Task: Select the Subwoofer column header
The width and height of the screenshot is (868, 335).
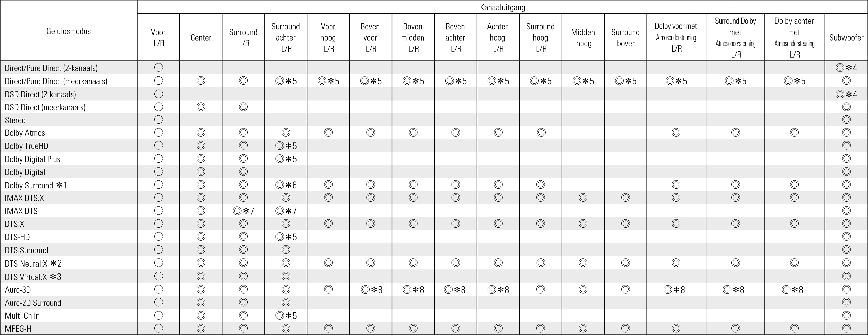Action: pos(846,38)
